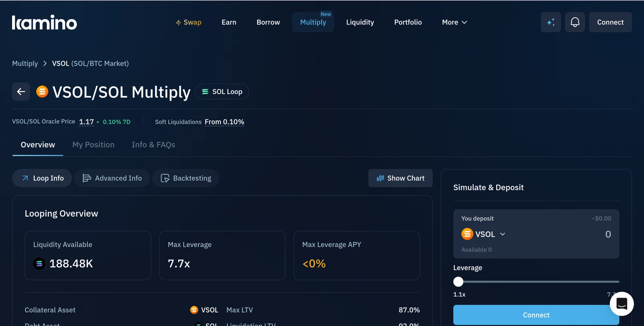The width and height of the screenshot is (644, 326).
Task: Open notifications bell
Action: 575,22
